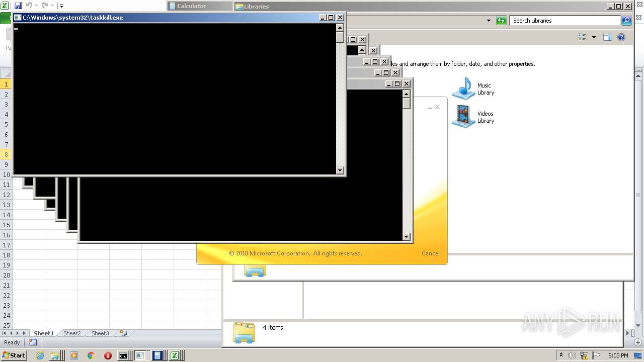644x362 pixels.
Task: Open Windows Explorer from taskbar
Action: pyautogui.click(x=55, y=355)
